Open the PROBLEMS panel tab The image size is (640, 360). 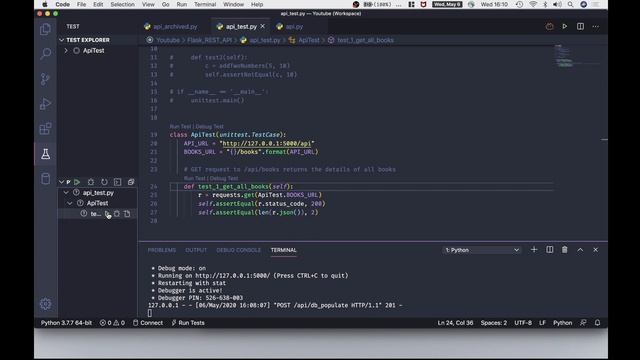(162, 250)
